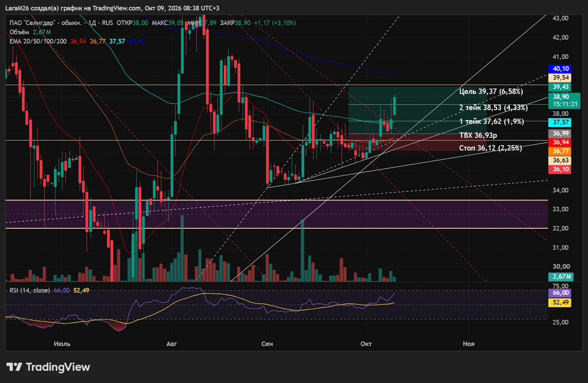
Task: Select the EMA 20/50/100/200 indicator label
Action: 38,41
